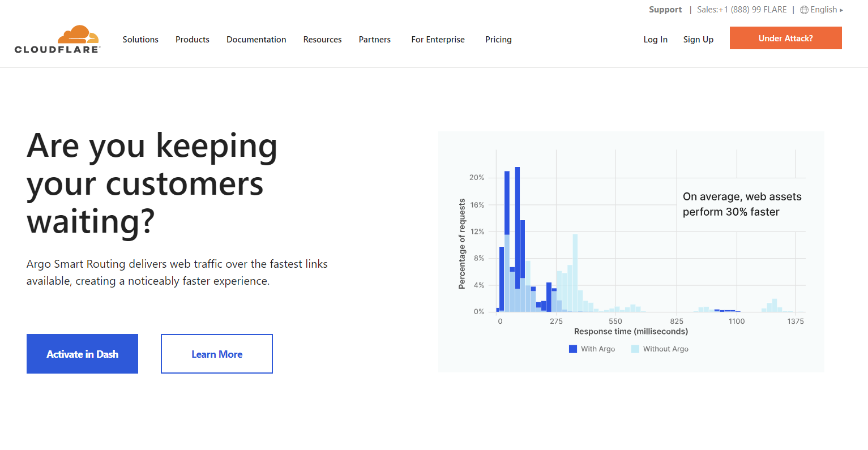Click the With Argo legend swatch
This screenshot has width=868, height=450.
[573, 349]
